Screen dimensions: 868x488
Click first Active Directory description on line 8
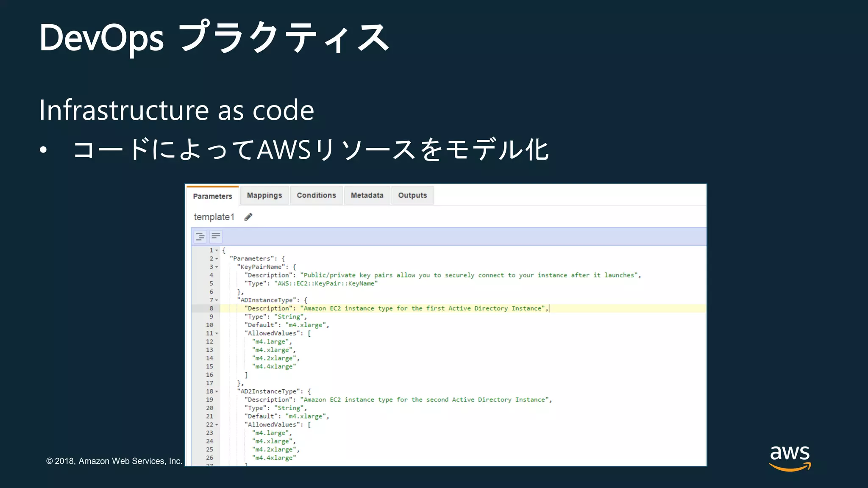423,308
